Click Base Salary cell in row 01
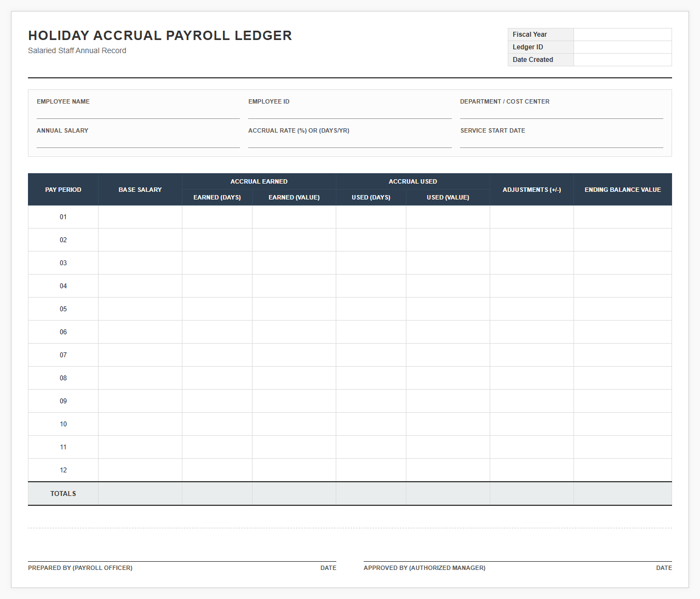 [140, 217]
